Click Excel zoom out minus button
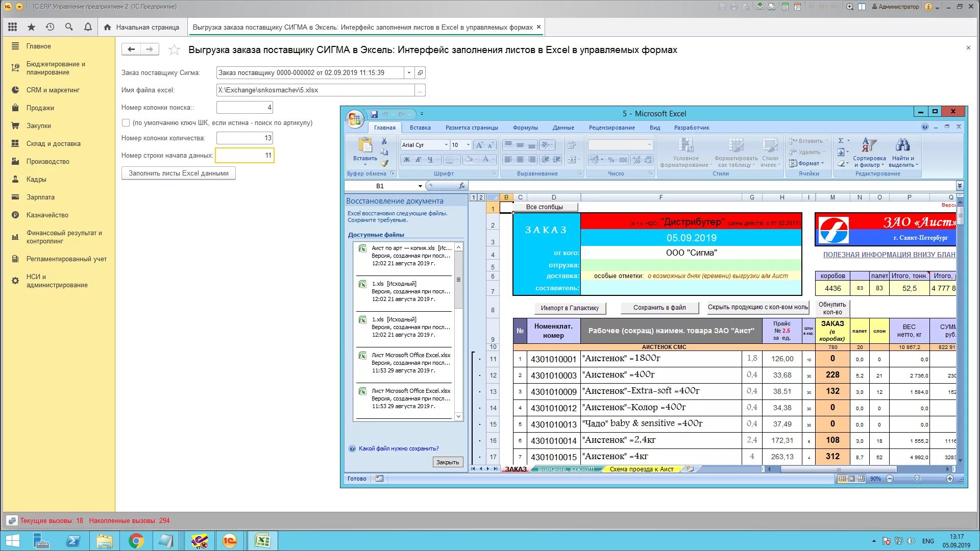The image size is (980, 551). click(x=890, y=479)
